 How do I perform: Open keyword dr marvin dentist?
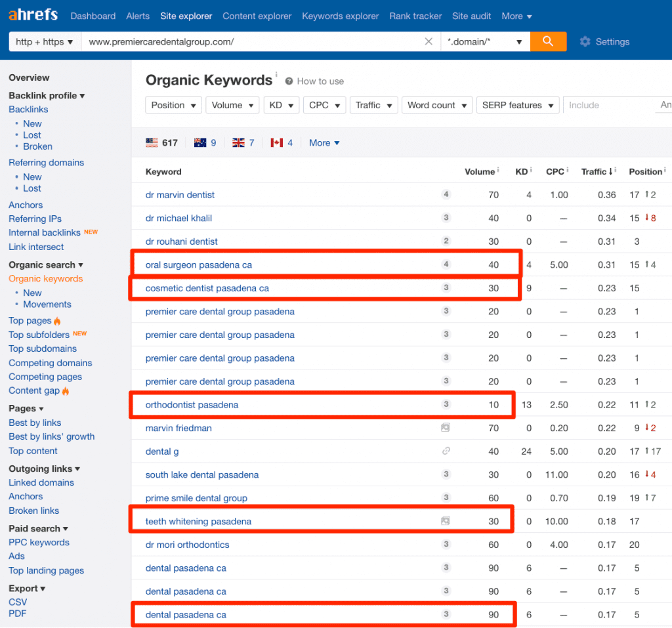180,195
